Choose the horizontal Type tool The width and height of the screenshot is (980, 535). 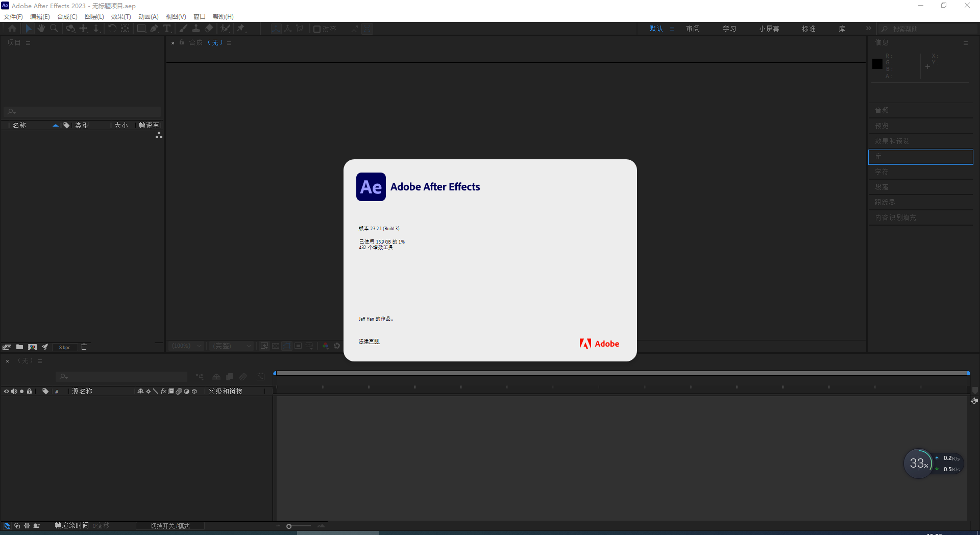pyautogui.click(x=167, y=29)
